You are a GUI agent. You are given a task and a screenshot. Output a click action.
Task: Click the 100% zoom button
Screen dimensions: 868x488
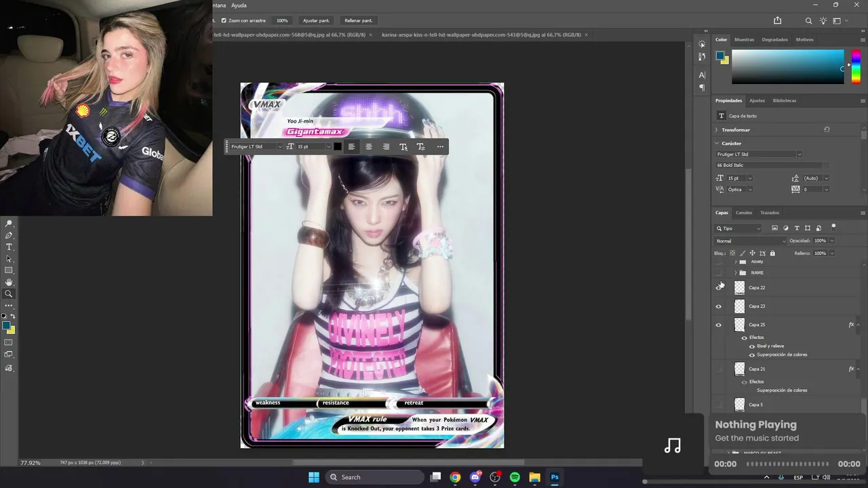282,20
